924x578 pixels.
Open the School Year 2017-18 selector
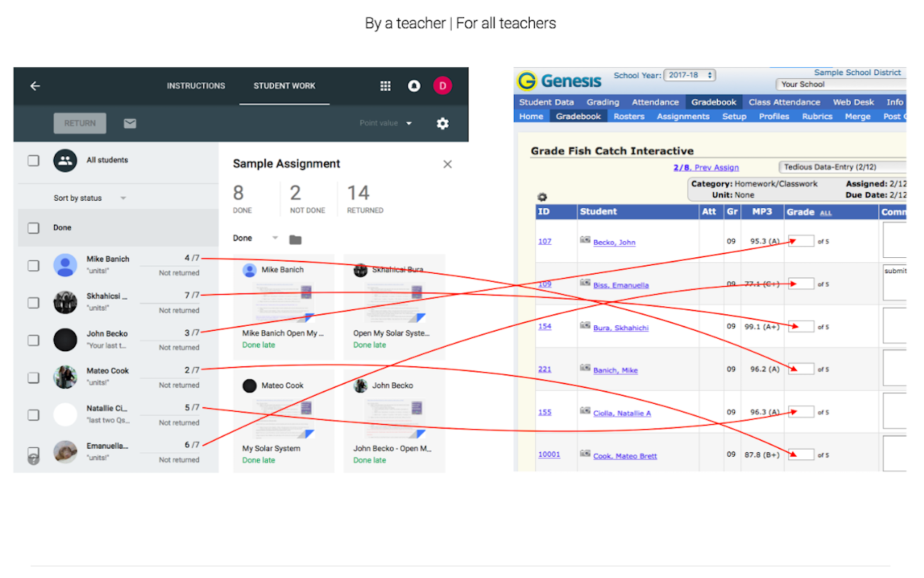689,75
